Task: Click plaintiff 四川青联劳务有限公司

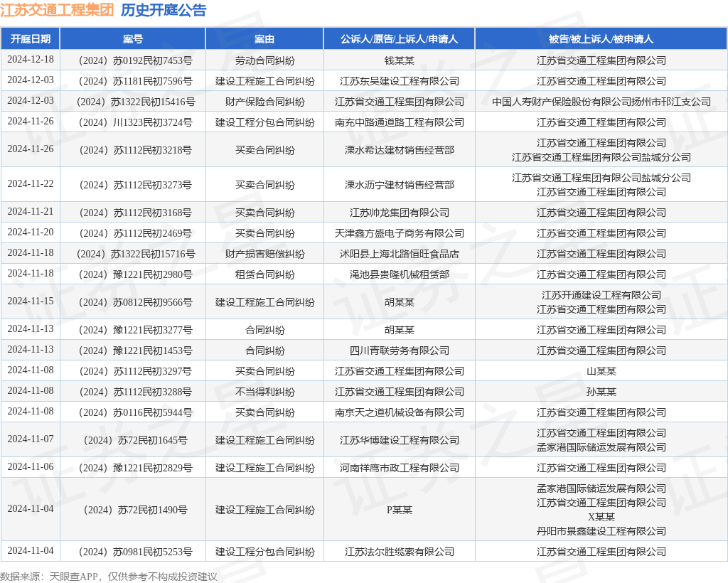Action: point(400,351)
